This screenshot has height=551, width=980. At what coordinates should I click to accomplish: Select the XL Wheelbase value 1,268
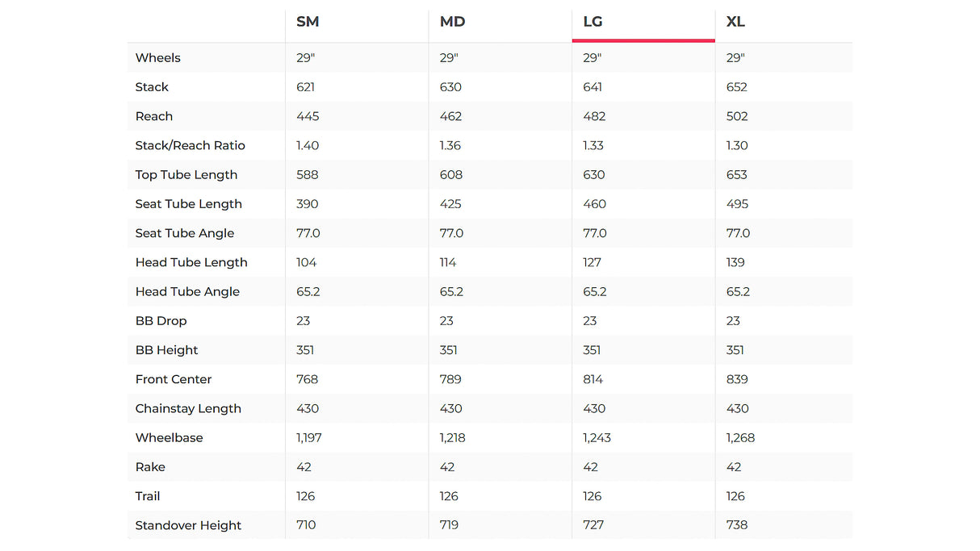tap(740, 438)
